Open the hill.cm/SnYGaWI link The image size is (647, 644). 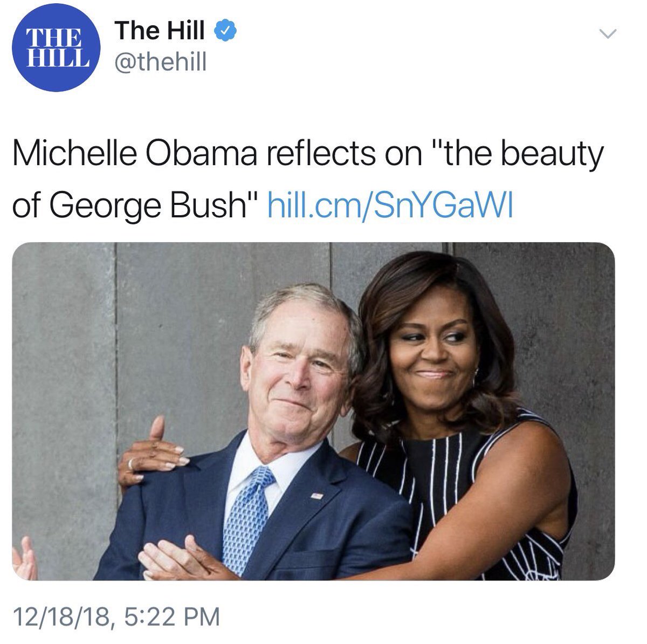(x=389, y=205)
